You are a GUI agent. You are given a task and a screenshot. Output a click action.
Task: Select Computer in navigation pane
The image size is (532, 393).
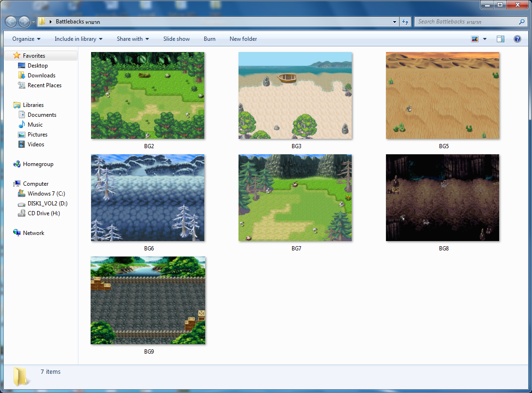[36, 184]
